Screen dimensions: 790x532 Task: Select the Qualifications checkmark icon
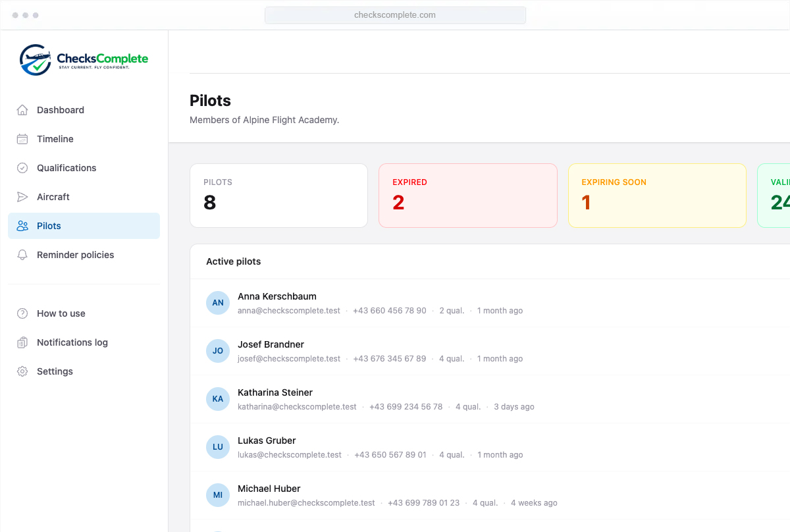click(x=22, y=168)
